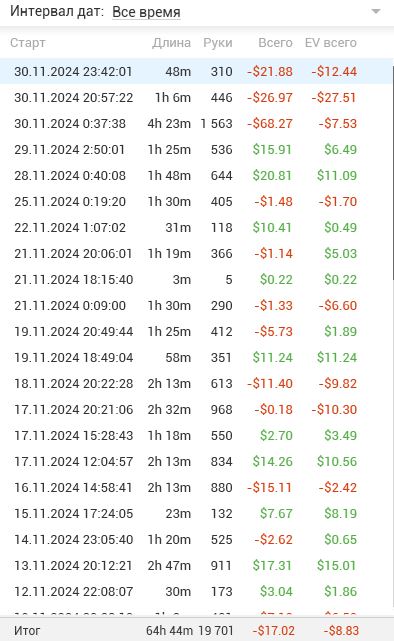394x641 pixels.
Task: Sort sessions by the Длина column header
Action: 172,43
